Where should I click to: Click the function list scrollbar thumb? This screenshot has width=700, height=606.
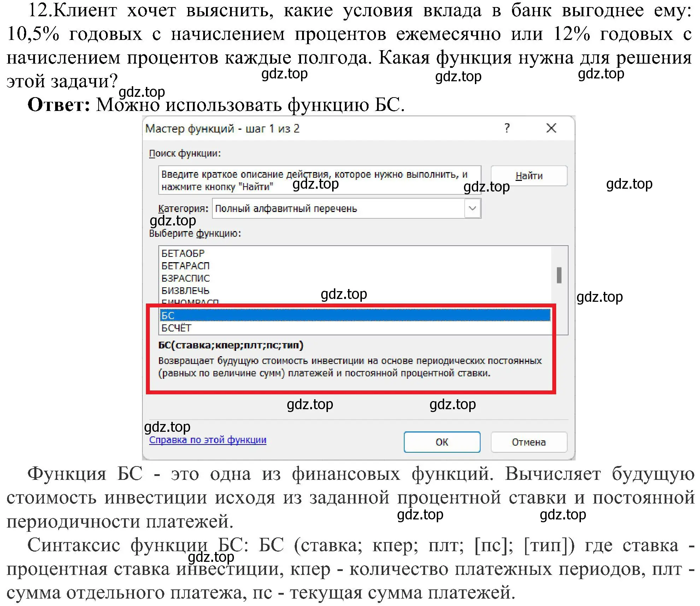pyautogui.click(x=559, y=275)
